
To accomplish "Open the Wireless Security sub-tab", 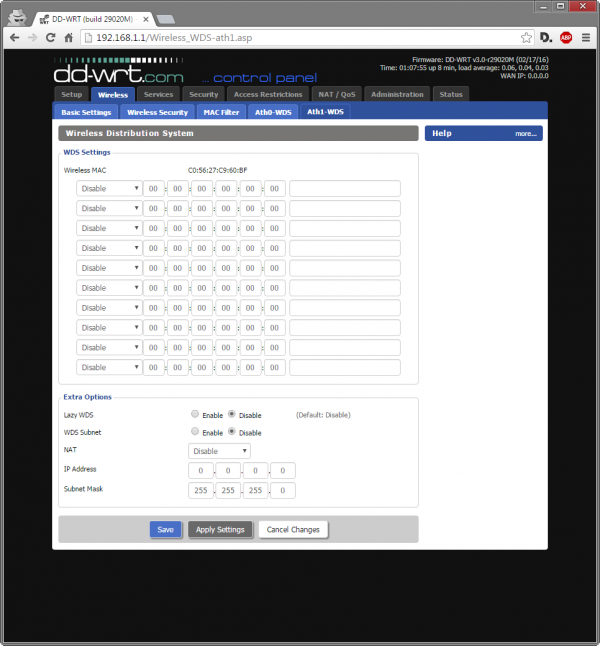I will 157,112.
